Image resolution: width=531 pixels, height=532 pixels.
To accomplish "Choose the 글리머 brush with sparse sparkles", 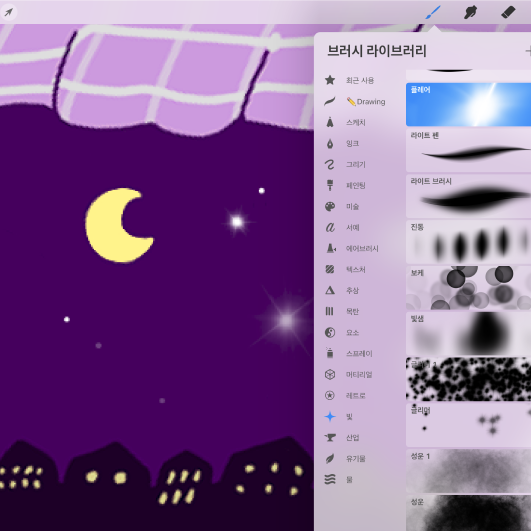I will click(x=469, y=425).
